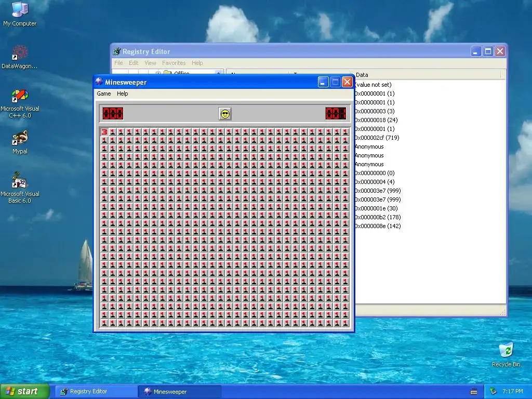This screenshot has height=399, width=532.
Task: Close the Registry Editor window
Action: (x=500, y=51)
